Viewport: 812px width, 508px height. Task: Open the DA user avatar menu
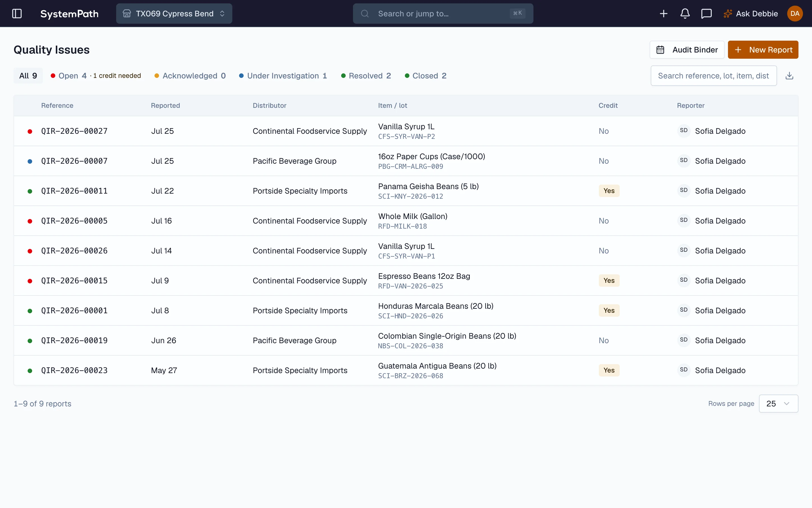click(x=795, y=14)
